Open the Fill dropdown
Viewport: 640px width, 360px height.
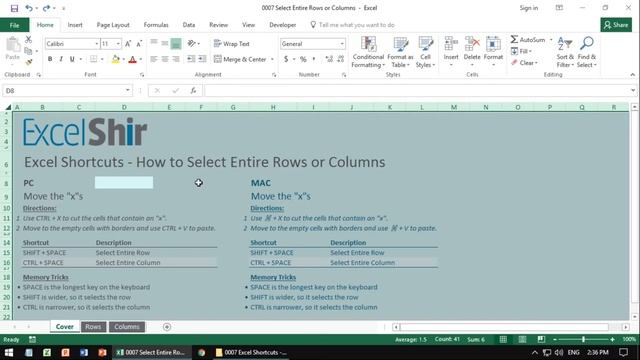(522, 51)
